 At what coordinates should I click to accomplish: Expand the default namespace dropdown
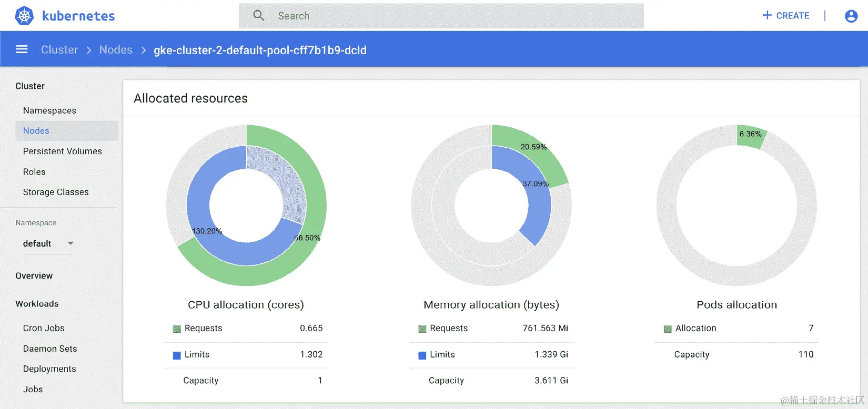click(47, 243)
